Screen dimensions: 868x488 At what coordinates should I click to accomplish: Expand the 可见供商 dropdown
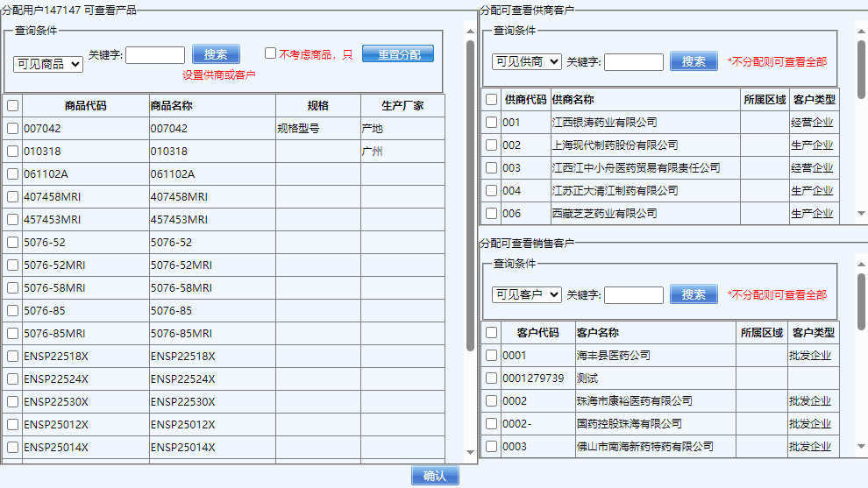point(526,61)
